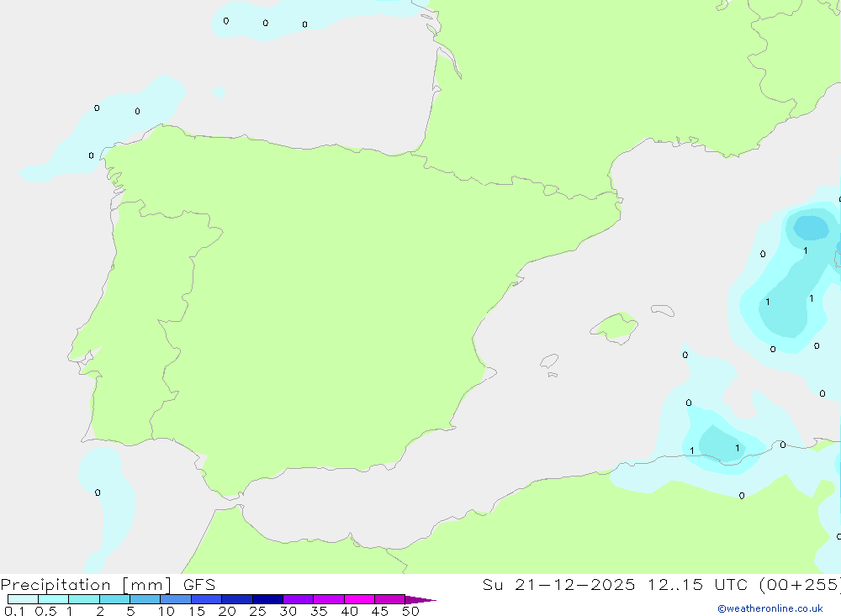Click the over-50 mm arrow tip of legend
The width and height of the screenshot is (841, 616).
pyautogui.click(x=420, y=600)
